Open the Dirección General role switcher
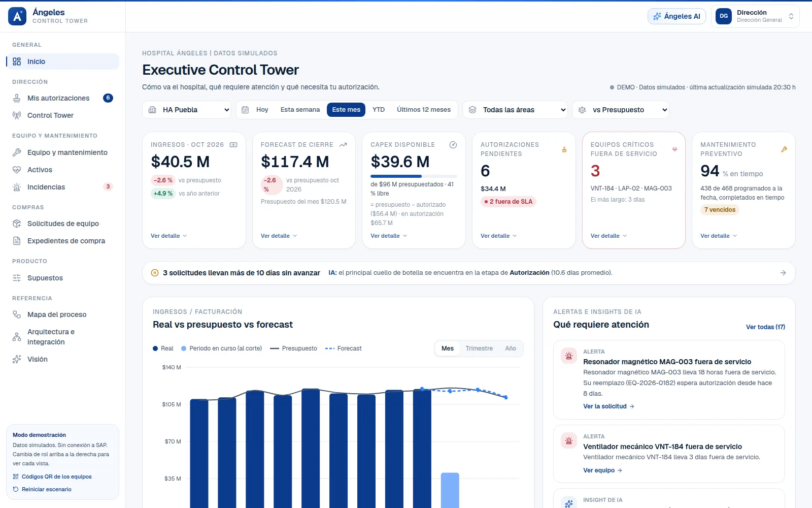 click(x=755, y=16)
